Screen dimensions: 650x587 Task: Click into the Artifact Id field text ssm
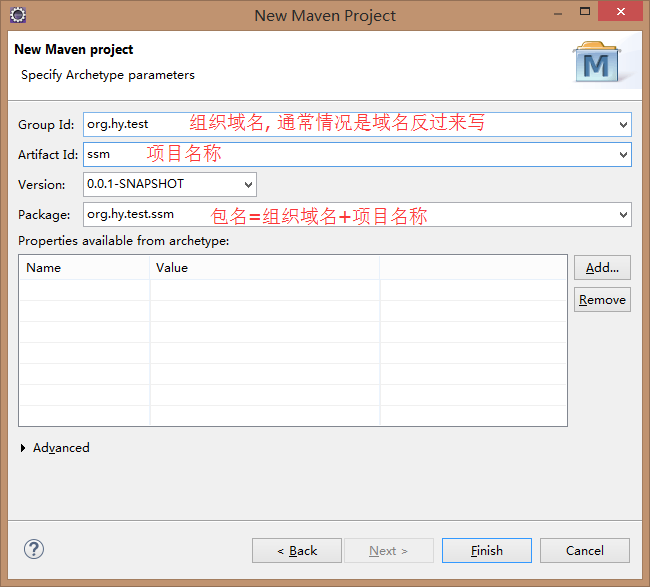98,154
